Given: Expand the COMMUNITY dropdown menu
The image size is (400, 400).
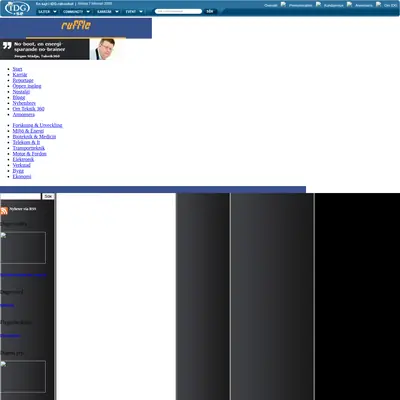Looking at the screenshot, I should [76, 12].
